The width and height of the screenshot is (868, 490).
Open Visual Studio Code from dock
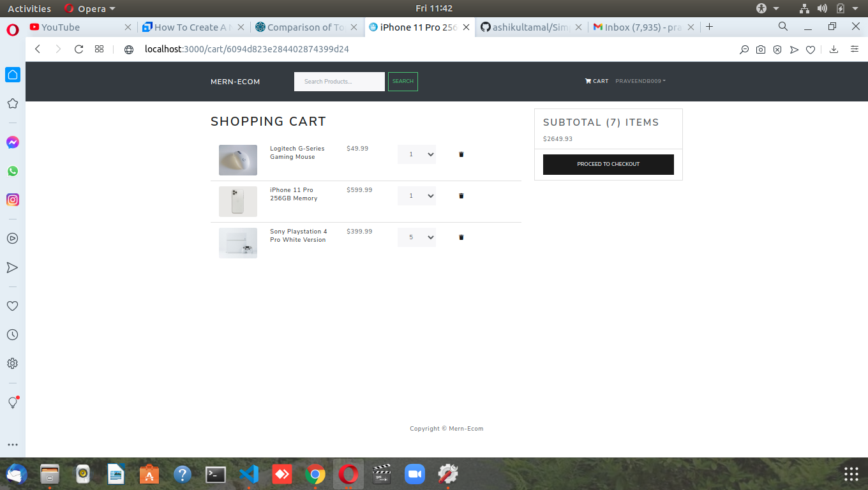click(x=249, y=474)
